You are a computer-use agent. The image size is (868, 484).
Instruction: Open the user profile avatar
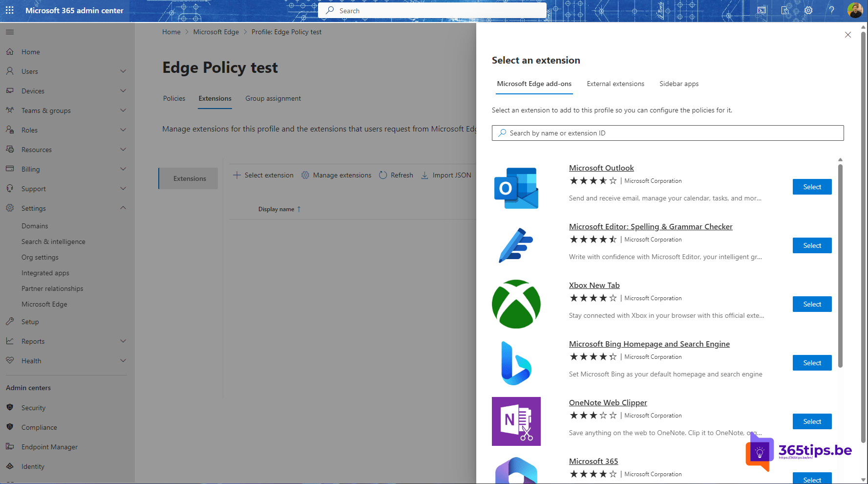855,10
